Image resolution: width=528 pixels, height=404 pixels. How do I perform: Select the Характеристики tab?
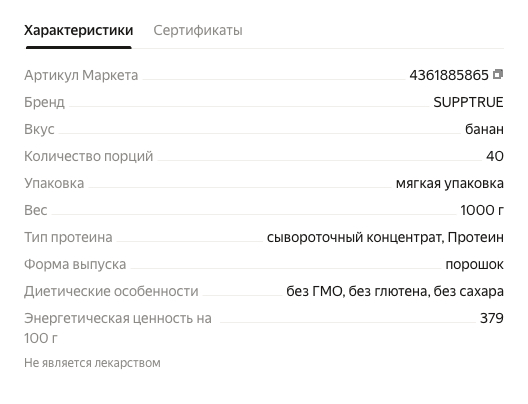(x=78, y=30)
